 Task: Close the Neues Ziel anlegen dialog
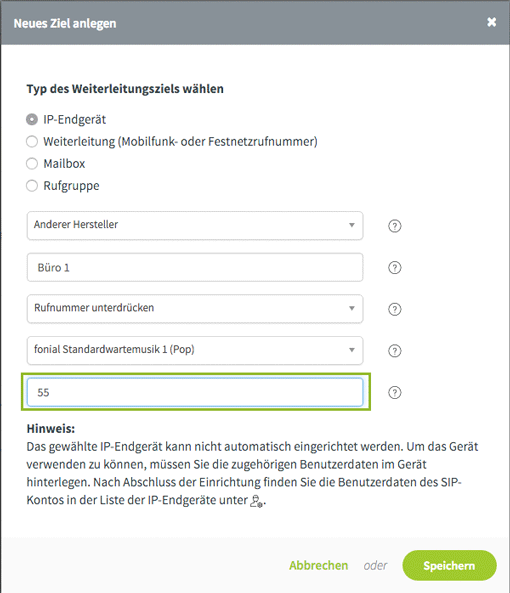[x=491, y=22]
